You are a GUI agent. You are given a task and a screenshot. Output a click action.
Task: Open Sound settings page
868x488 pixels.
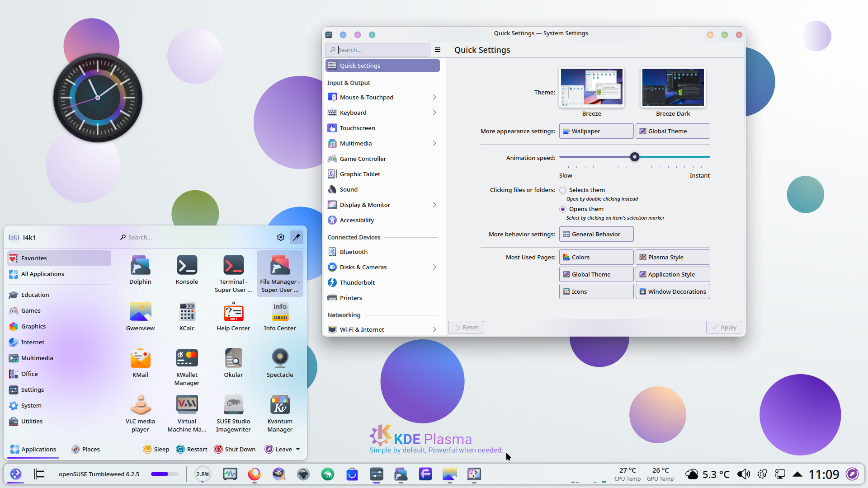(382, 189)
